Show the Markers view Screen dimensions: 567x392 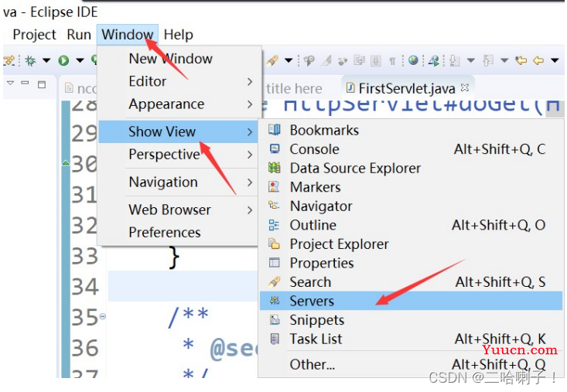[x=412, y=187]
